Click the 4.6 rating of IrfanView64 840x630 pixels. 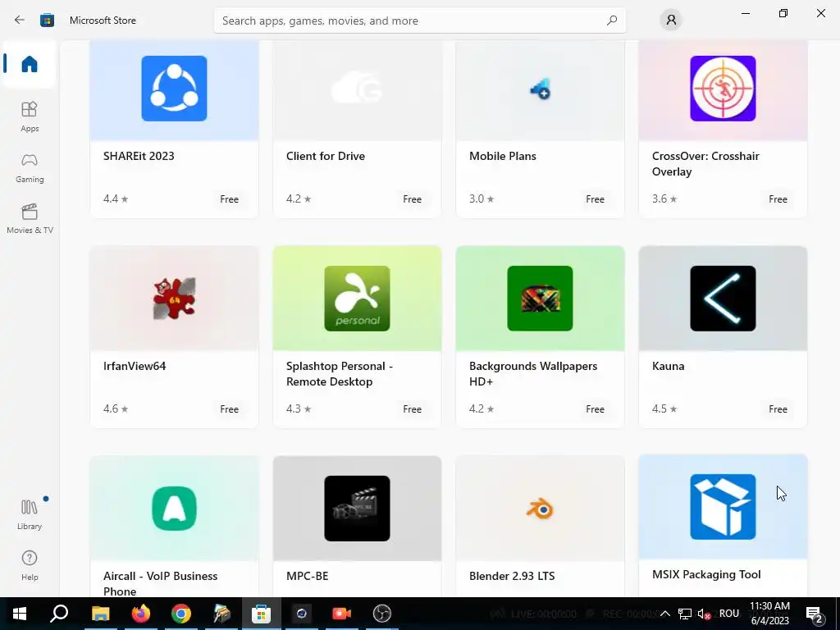[x=116, y=409]
